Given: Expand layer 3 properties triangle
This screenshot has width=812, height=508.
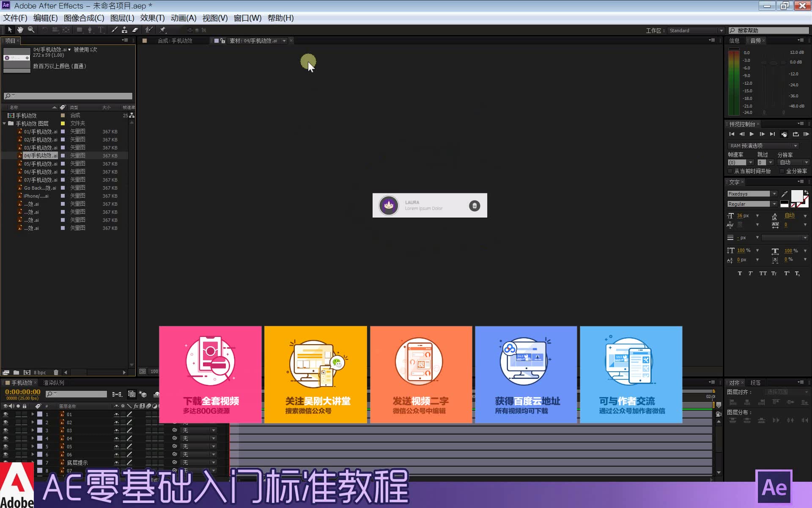Looking at the screenshot, I should point(33,431).
